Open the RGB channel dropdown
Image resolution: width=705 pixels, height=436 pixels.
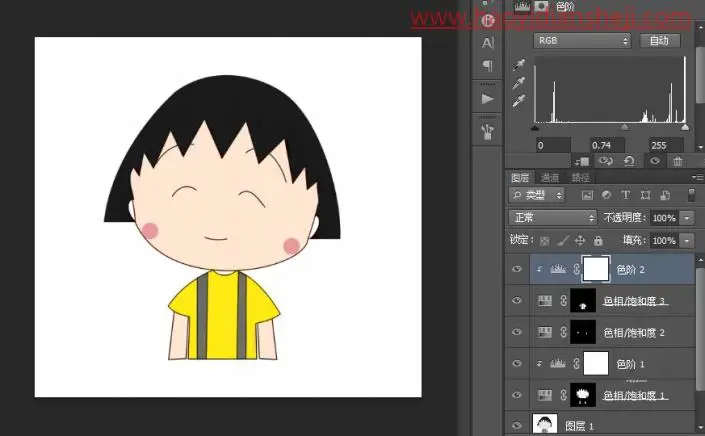click(x=582, y=41)
